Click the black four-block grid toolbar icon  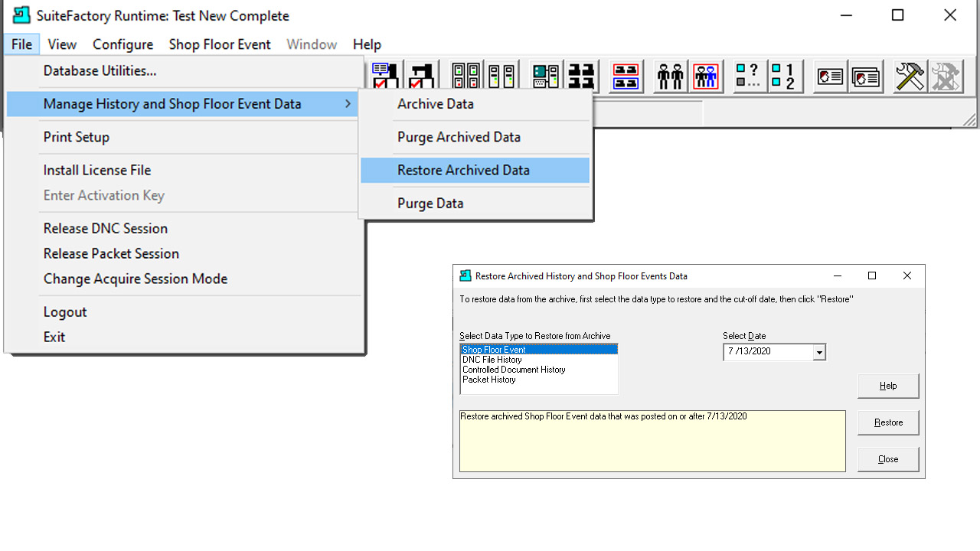click(x=581, y=77)
